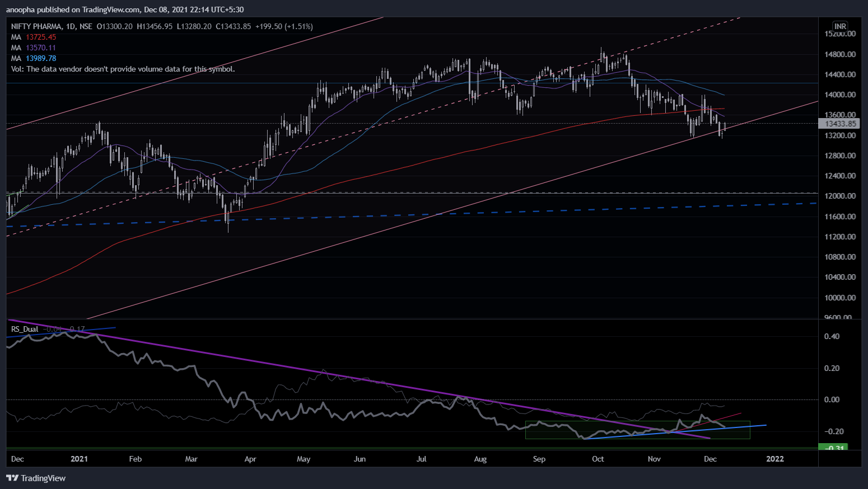This screenshot has width=868, height=489.
Task: Click the 11200.00 price axis label
Action: [x=840, y=237]
